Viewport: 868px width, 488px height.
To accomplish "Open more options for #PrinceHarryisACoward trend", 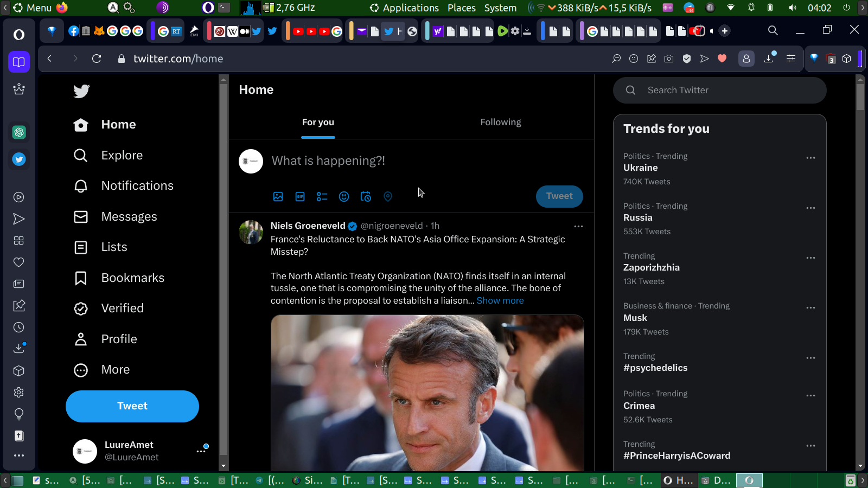I will (x=810, y=446).
